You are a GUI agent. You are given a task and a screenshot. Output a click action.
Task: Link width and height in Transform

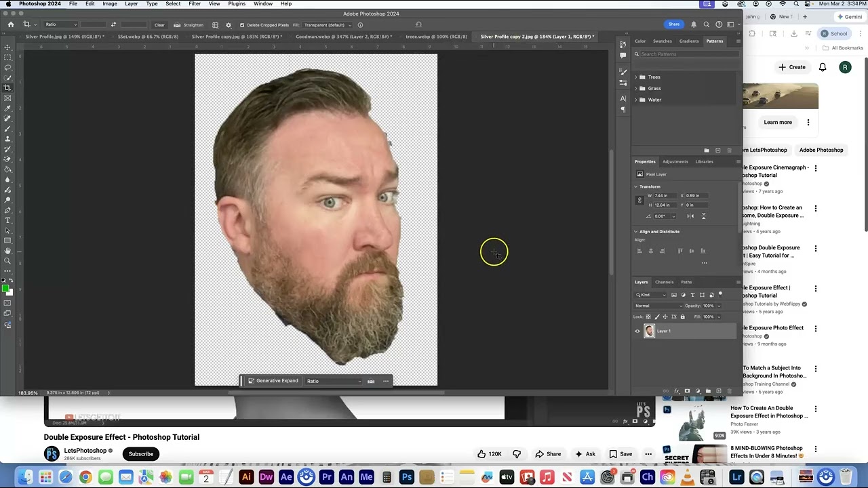(x=639, y=201)
